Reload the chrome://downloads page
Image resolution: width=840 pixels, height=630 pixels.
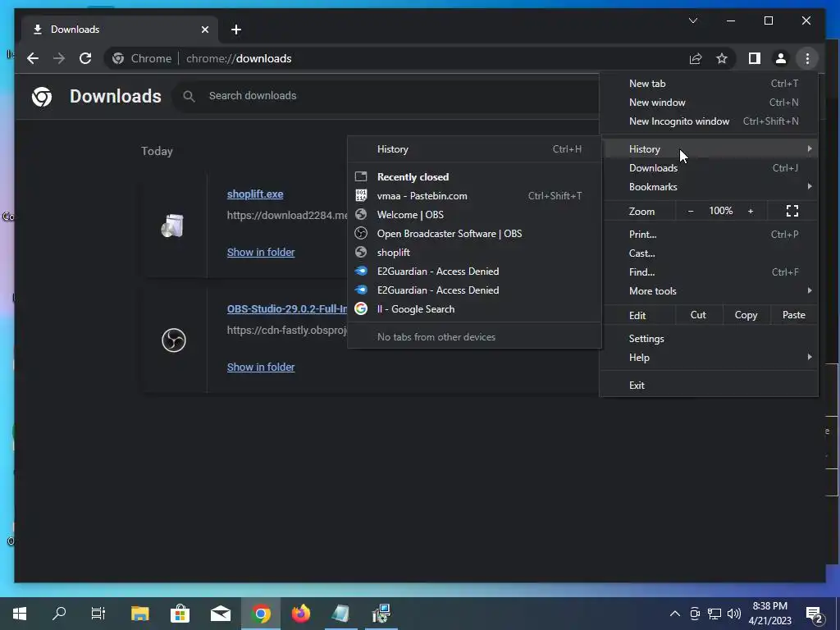85,58
